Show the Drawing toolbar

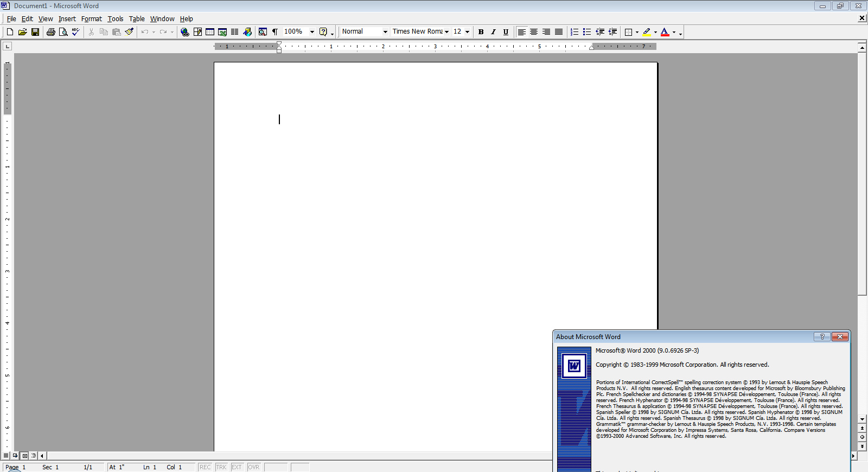coord(247,32)
